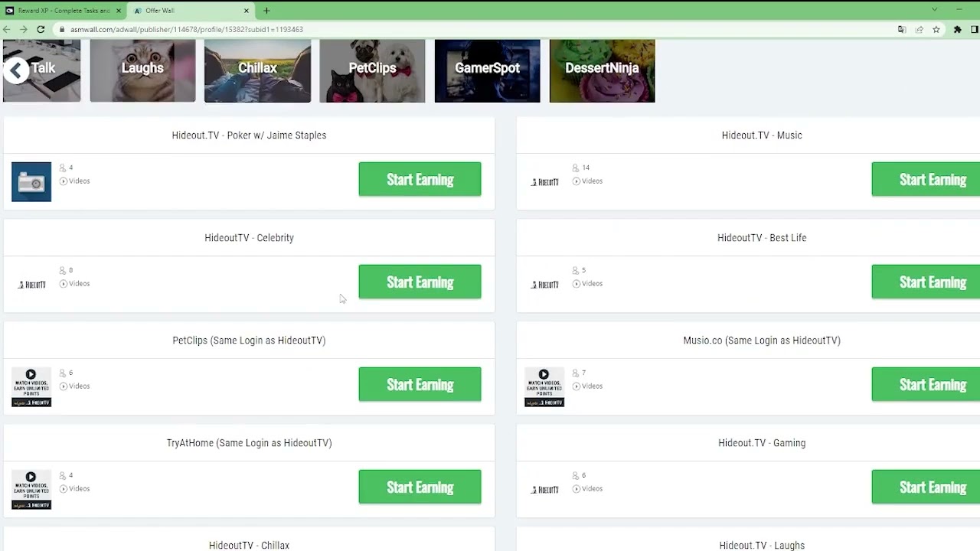
Task: Start Earning on TryAtHome offer
Action: [420, 487]
